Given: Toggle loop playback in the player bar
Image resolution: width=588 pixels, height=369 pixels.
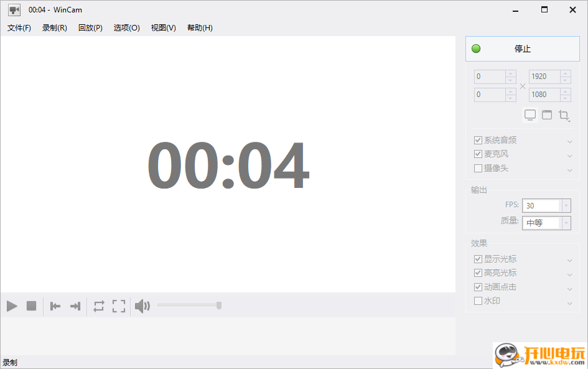Looking at the screenshot, I should [98, 306].
